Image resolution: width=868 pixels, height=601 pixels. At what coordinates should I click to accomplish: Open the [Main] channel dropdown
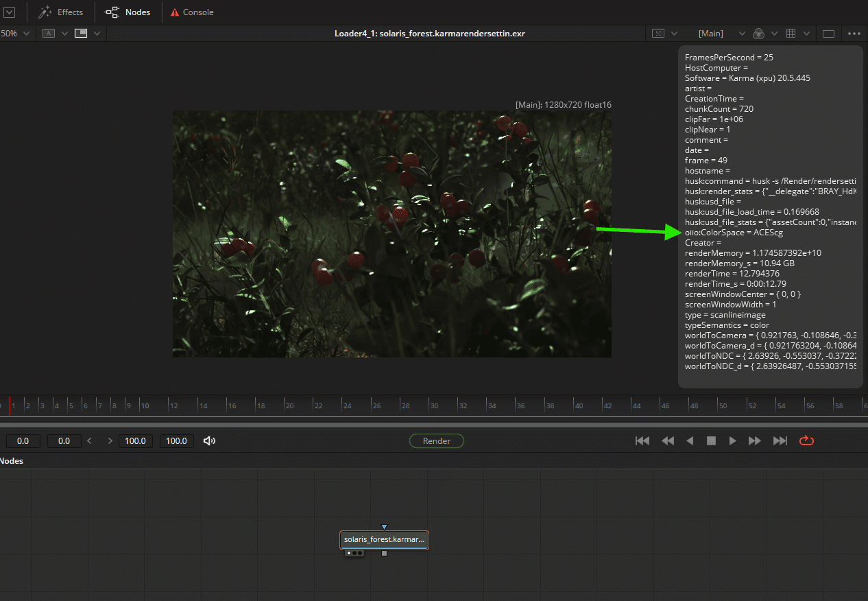[742, 33]
